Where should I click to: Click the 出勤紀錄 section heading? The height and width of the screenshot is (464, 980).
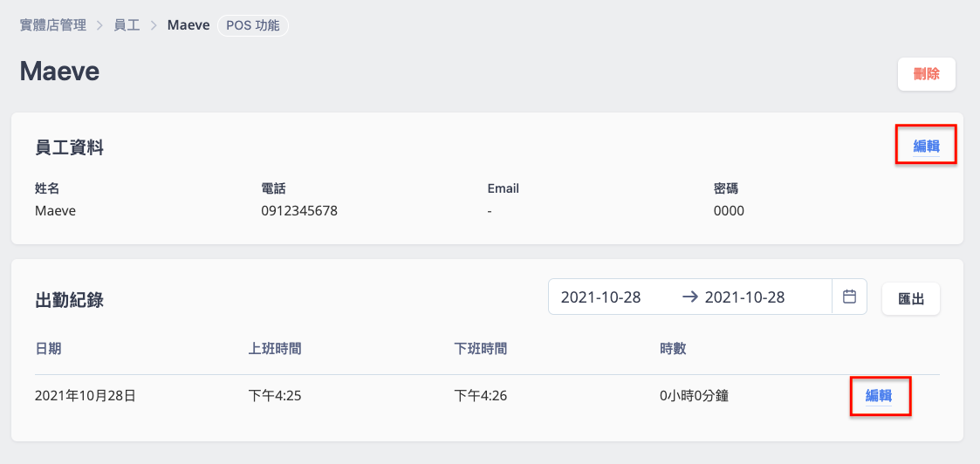pyautogui.click(x=69, y=300)
